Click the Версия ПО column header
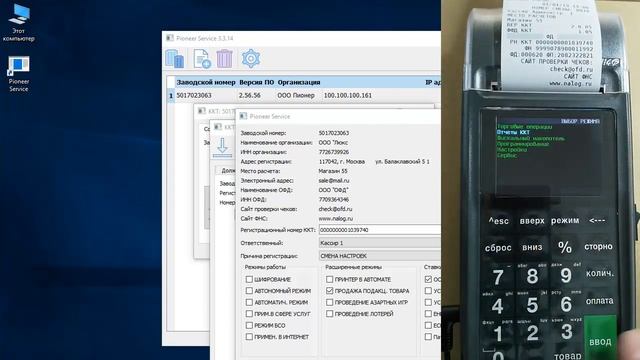Screen dimensions: 640x360 pos(256,82)
